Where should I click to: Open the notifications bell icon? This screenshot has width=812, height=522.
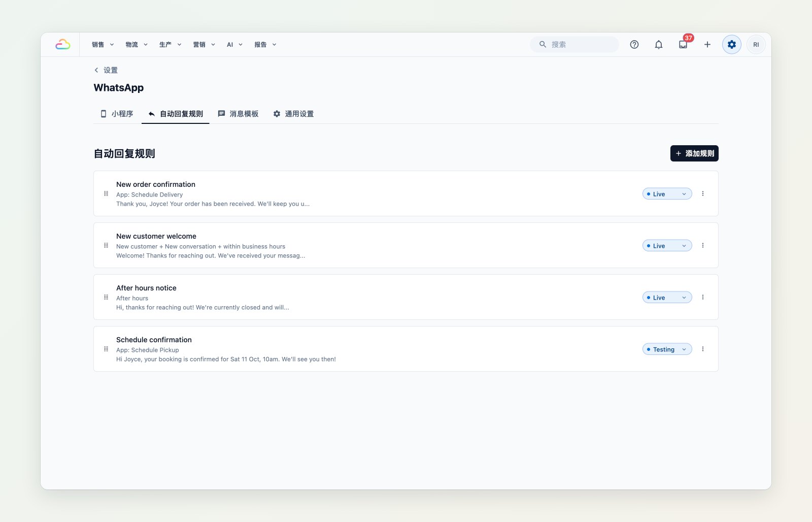659,45
